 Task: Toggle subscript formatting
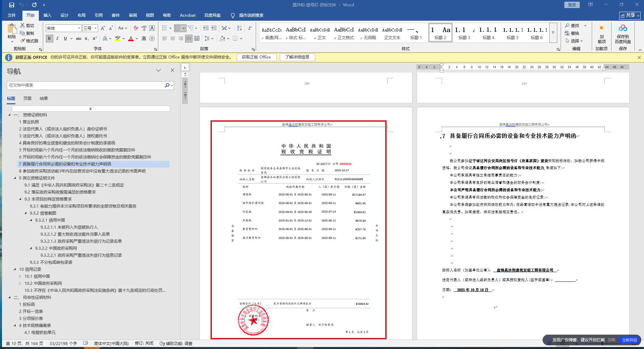[x=87, y=38]
